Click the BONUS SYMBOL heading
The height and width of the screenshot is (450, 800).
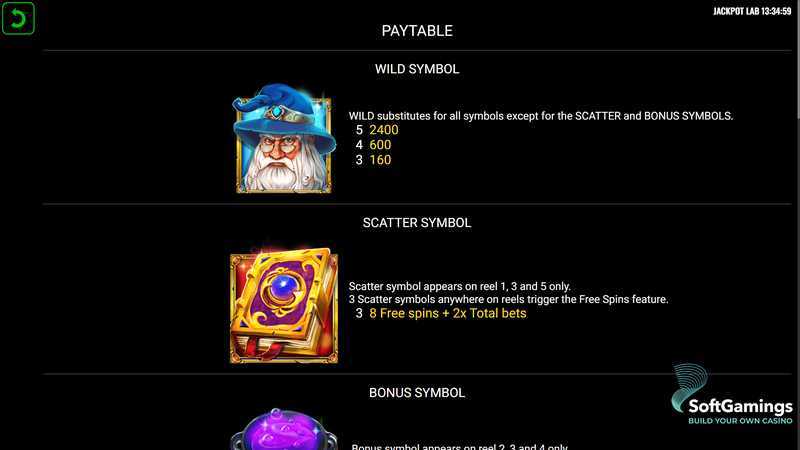pos(417,393)
